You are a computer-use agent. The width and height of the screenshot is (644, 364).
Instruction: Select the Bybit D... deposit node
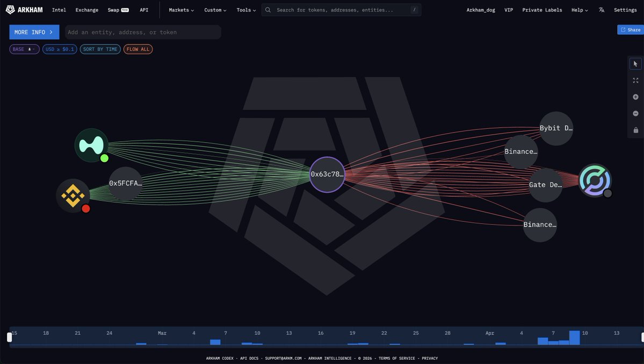pyautogui.click(x=556, y=128)
